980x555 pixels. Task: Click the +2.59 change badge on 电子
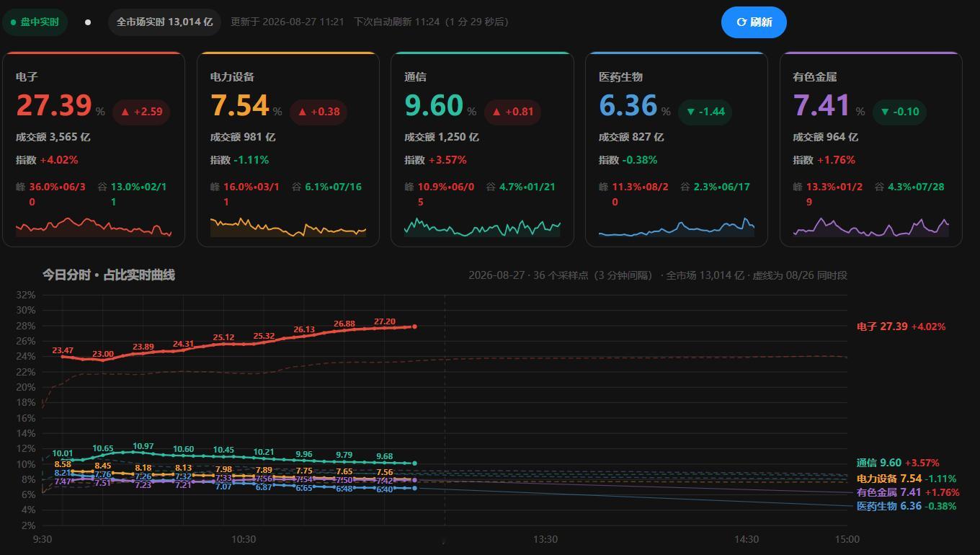pyautogui.click(x=141, y=112)
